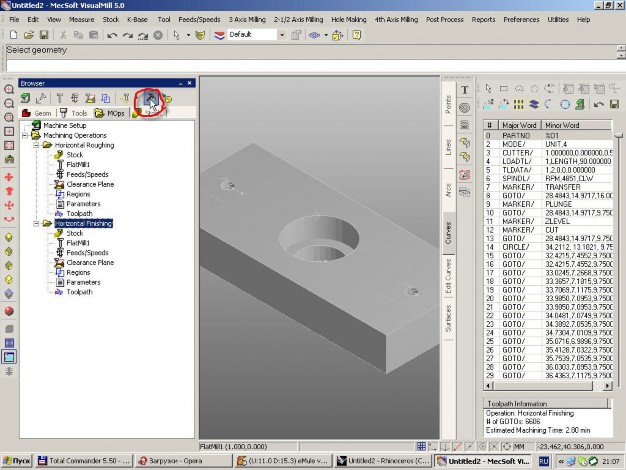Click the Windows Start (Пуск) button

(17, 461)
